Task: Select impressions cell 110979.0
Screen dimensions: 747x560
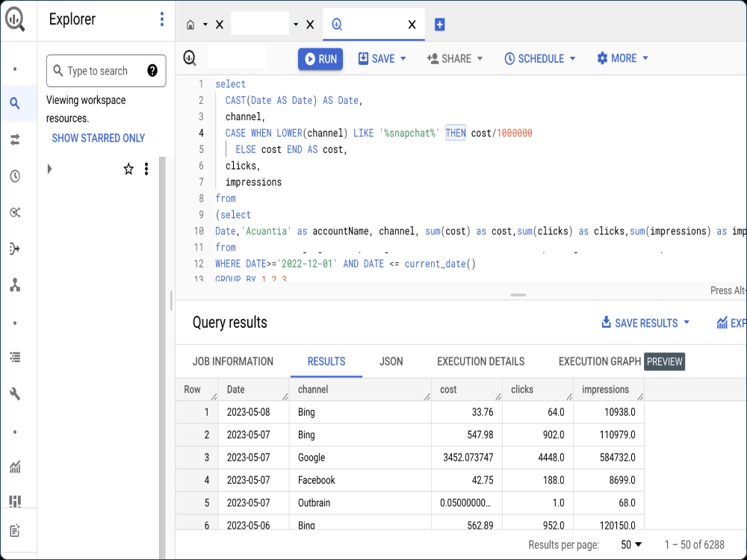Action: (x=609, y=435)
